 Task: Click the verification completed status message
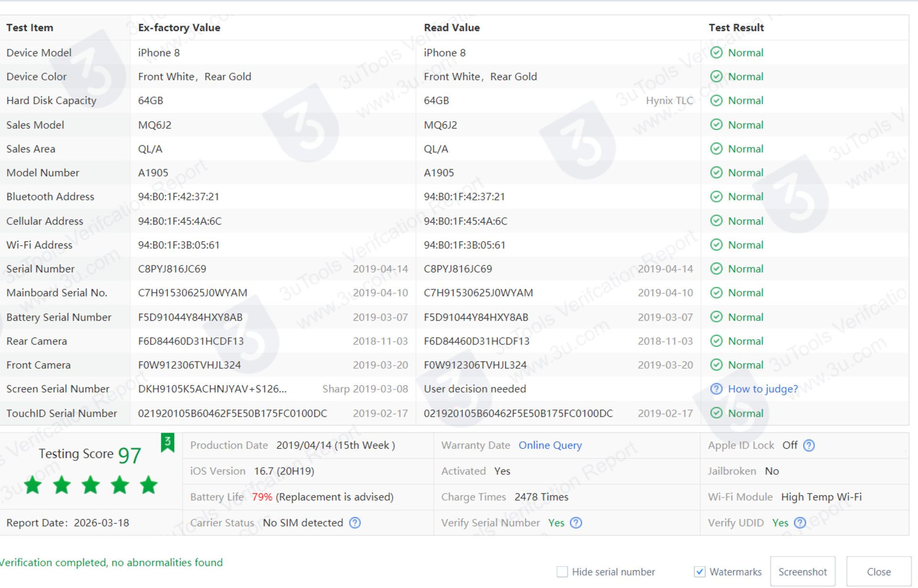111,563
